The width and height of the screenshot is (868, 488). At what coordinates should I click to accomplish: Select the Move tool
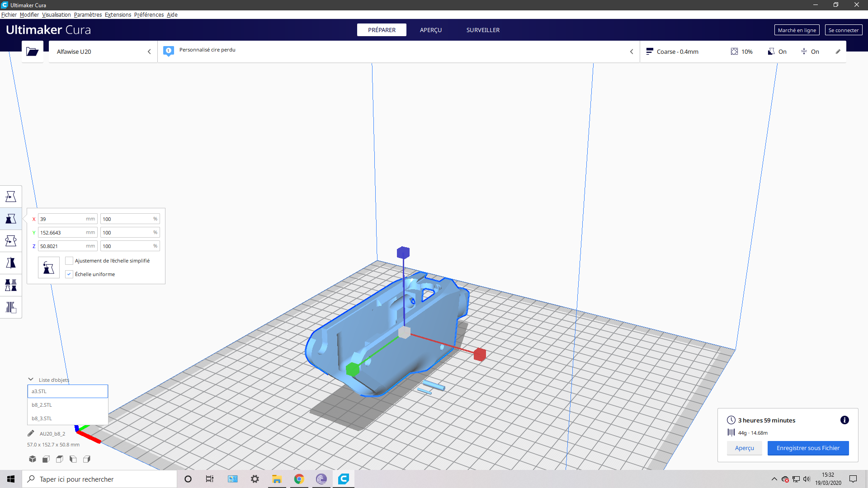(x=11, y=197)
